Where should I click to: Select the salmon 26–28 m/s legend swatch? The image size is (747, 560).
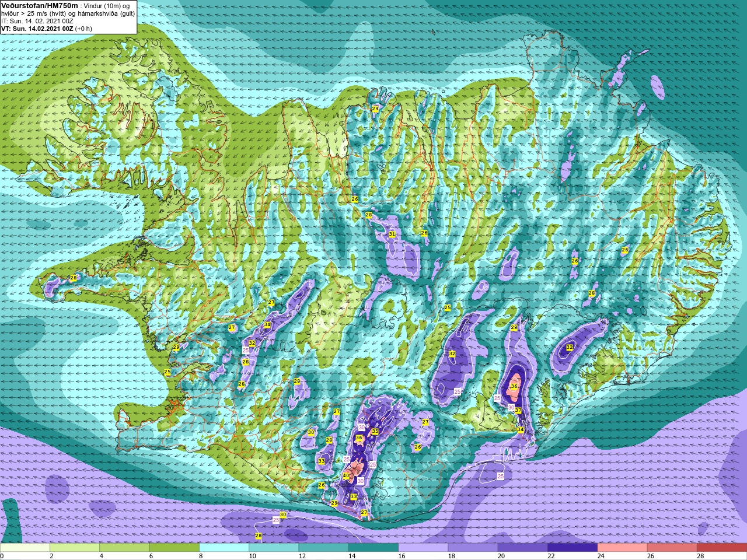[672, 548]
